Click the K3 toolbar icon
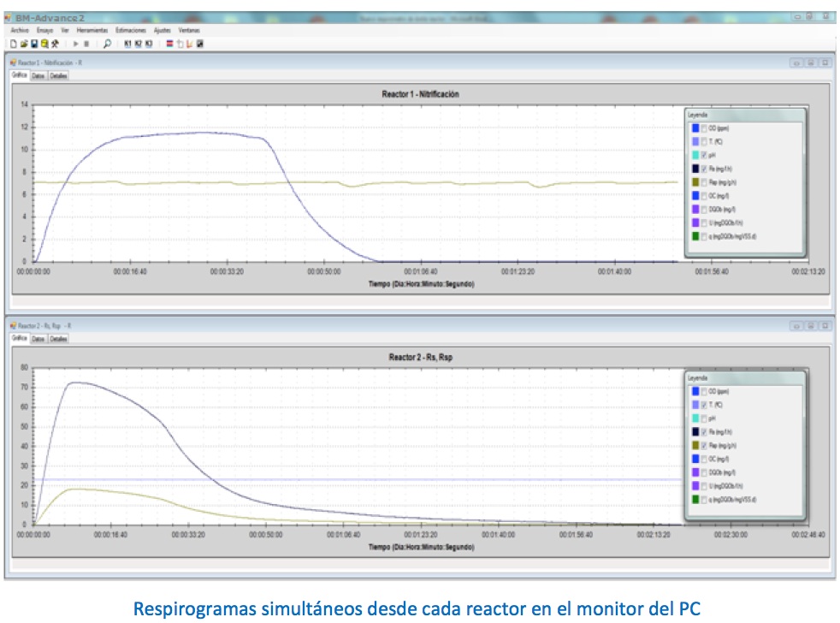The height and width of the screenshot is (623, 840). pyautogui.click(x=148, y=44)
